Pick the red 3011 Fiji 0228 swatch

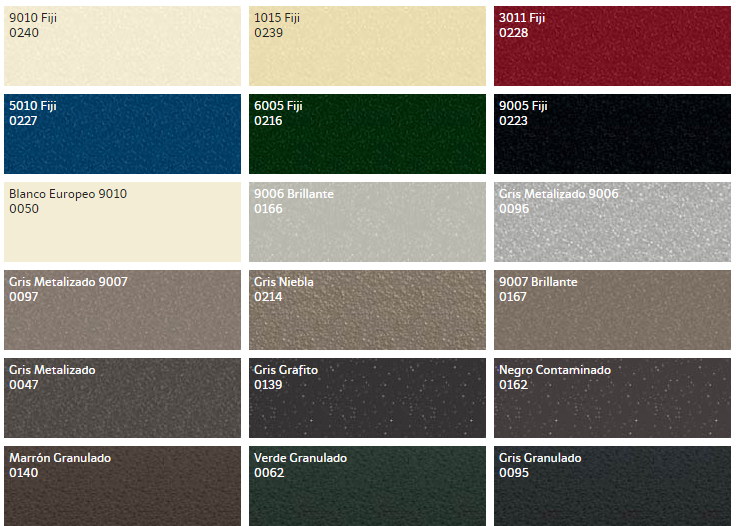[x=613, y=46]
